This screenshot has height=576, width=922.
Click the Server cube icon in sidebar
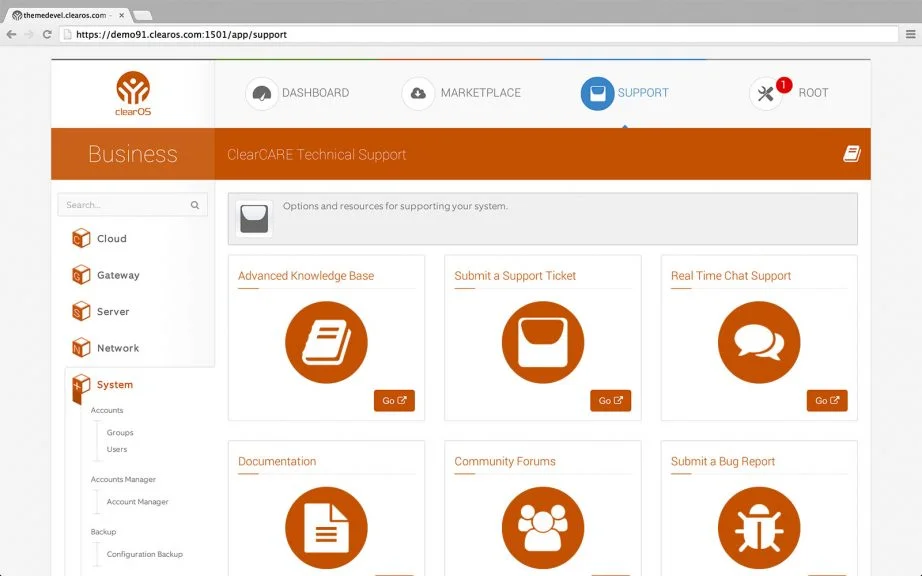81,311
